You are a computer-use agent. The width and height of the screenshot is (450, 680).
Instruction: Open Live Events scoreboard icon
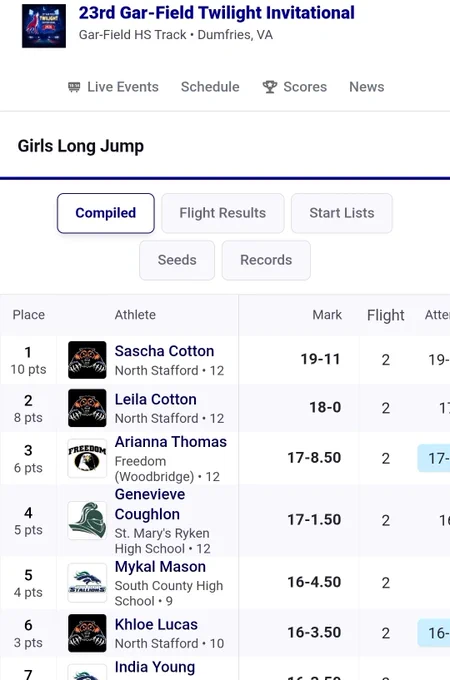tap(74, 87)
